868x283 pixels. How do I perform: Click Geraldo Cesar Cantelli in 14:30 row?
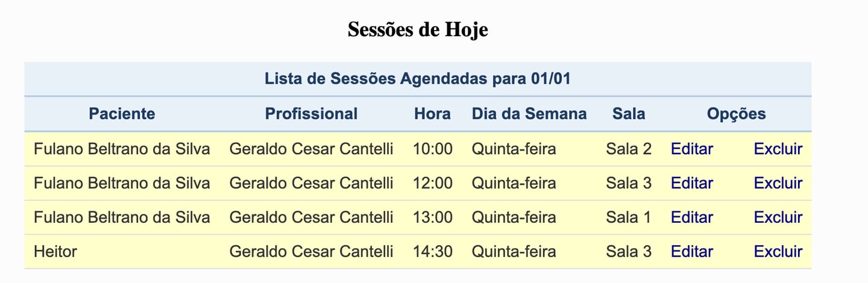(311, 251)
